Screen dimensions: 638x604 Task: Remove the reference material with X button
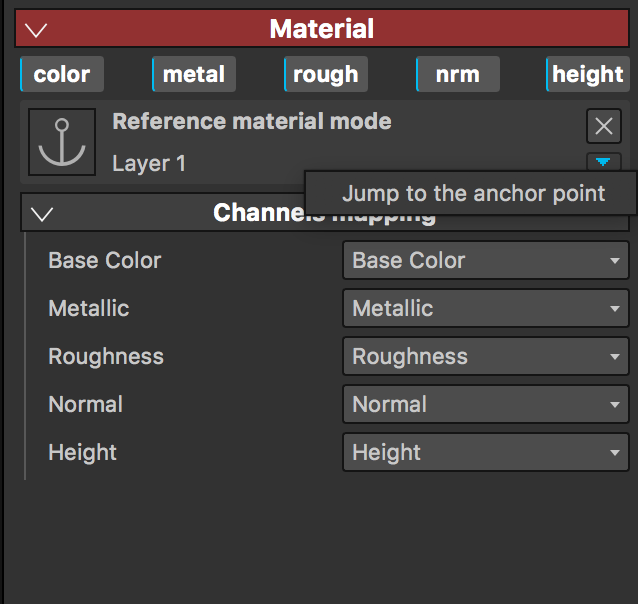pos(603,126)
